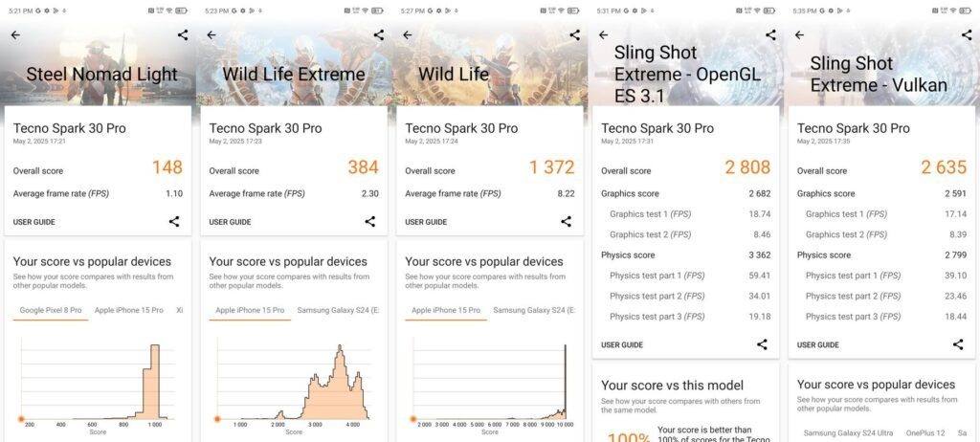Tap Physics score 2 799 row
The image size is (980, 442).
coord(881,255)
